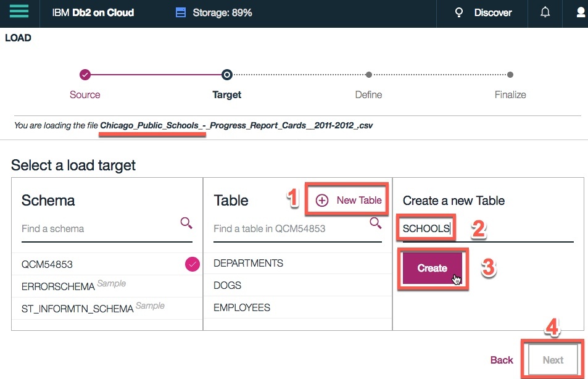Click the Find a schema field
Viewport: 588px width, 379px height.
(99, 228)
